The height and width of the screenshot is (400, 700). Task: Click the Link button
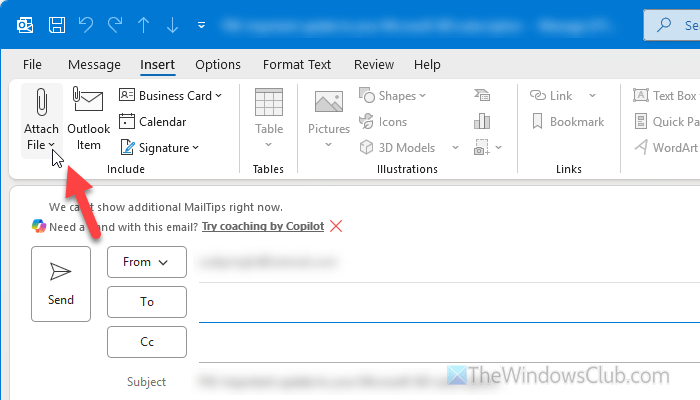point(551,96)
